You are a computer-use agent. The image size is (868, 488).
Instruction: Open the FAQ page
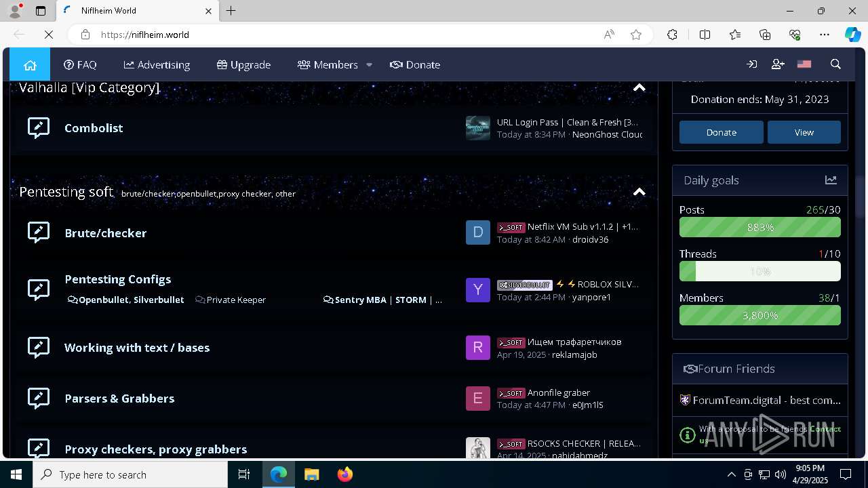point(80,64)
